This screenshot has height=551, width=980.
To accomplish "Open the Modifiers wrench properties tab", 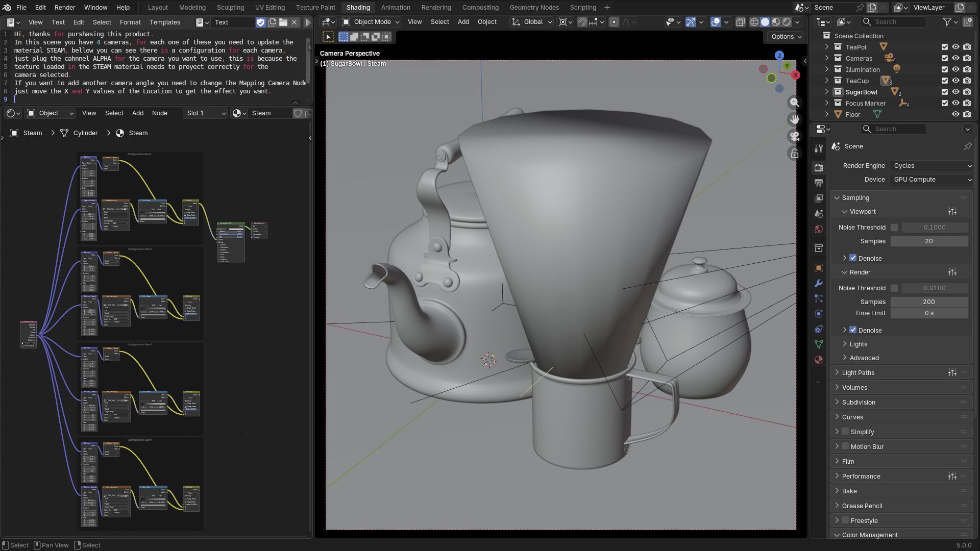I will (819, 283).
